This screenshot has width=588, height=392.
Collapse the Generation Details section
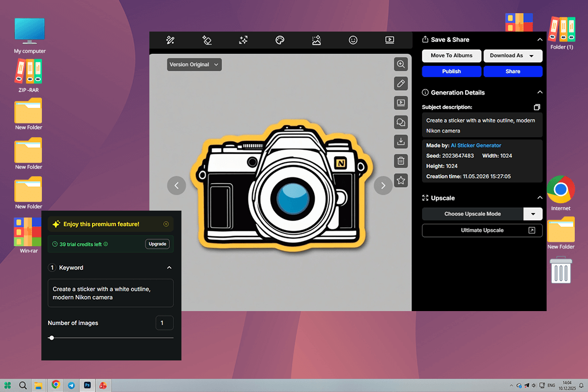tap(540, 92)
